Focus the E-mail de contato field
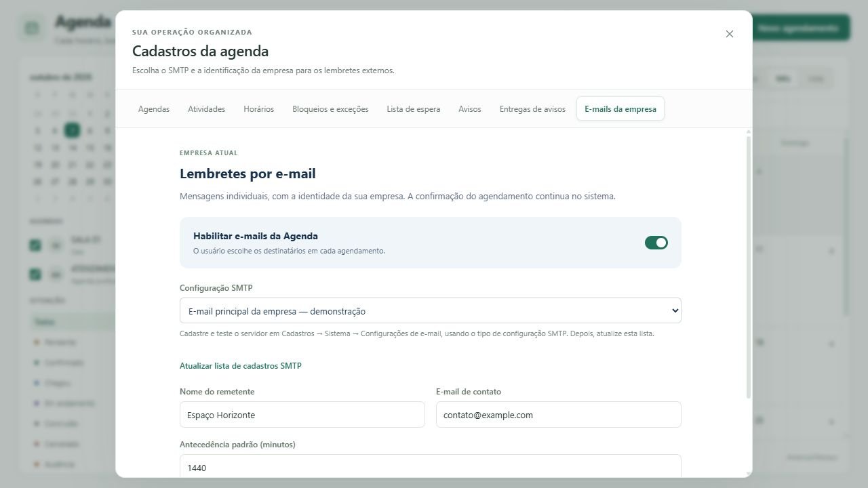868x488 pixels. (559, 415)
